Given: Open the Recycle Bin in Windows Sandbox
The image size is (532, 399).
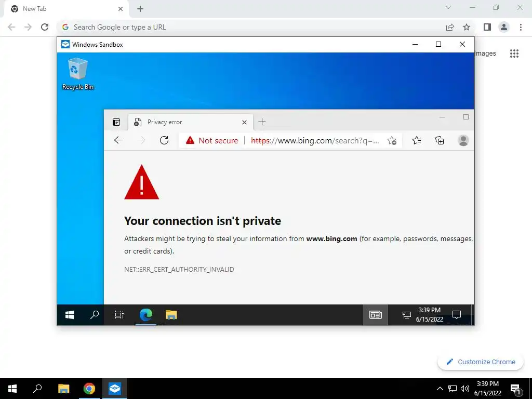Looking at the screenshot, I should (78, 74).
